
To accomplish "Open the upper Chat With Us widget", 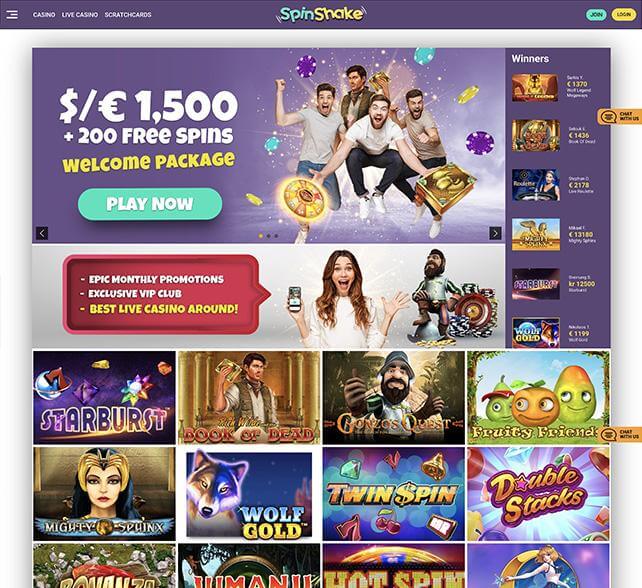I will [x=620, y=117].
